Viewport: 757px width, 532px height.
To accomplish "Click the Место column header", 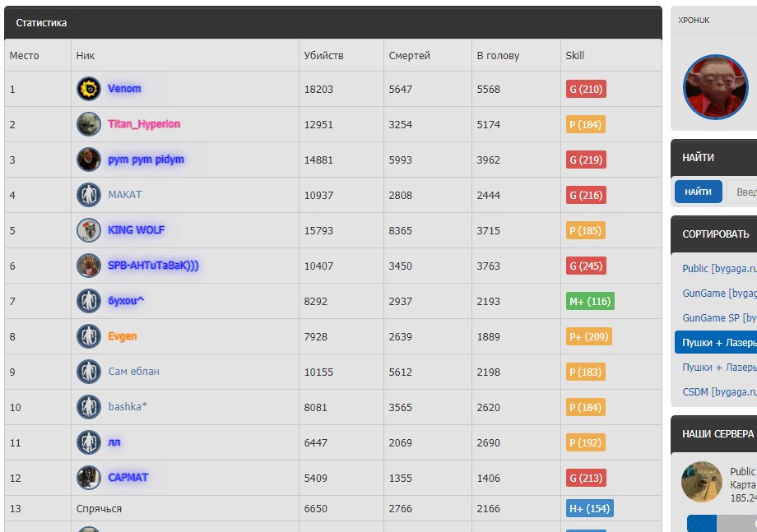I will coord(24,56).
